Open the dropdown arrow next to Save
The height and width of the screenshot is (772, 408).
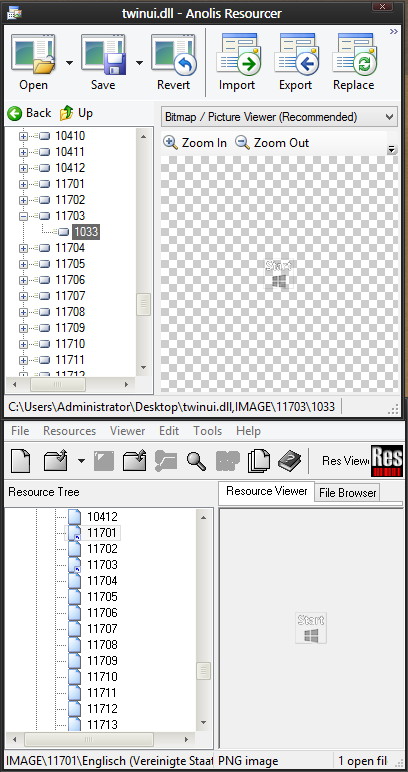139,63
